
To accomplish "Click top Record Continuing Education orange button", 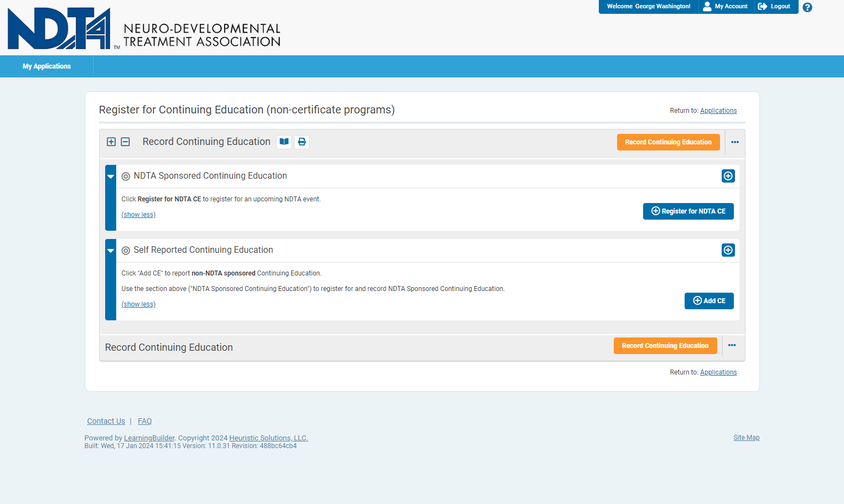I will [x=669, y=142].
